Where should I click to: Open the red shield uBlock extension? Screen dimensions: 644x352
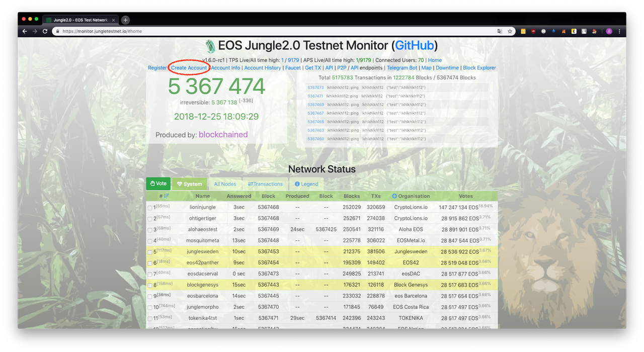point(533,31)
